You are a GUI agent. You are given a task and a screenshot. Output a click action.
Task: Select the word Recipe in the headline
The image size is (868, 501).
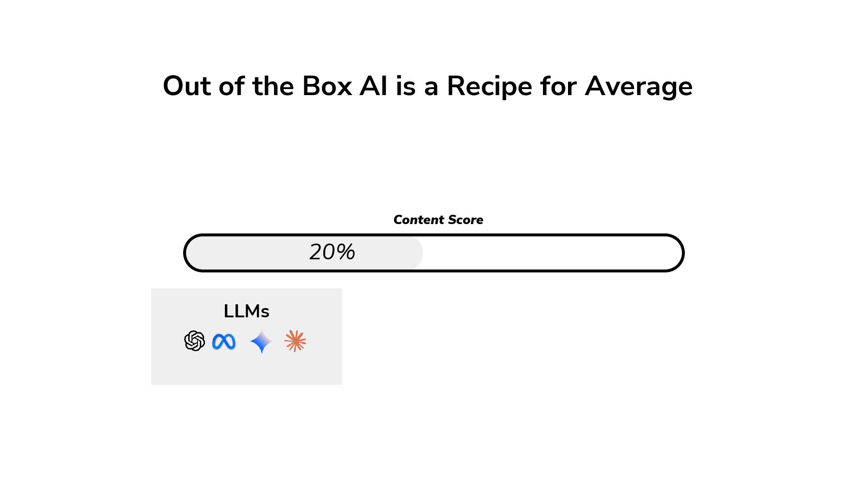(x=489, y=87)
